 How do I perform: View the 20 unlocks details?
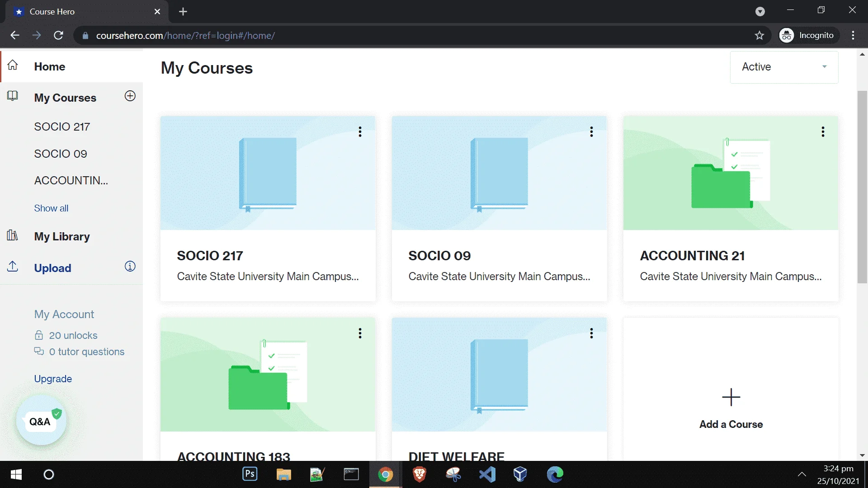tap(66, 335)
